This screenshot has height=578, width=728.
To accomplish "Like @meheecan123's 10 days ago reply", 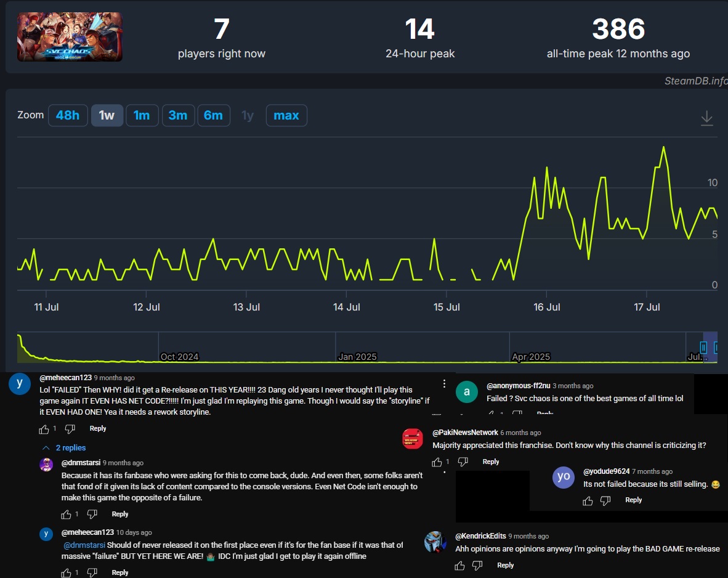I will point(67,573).
